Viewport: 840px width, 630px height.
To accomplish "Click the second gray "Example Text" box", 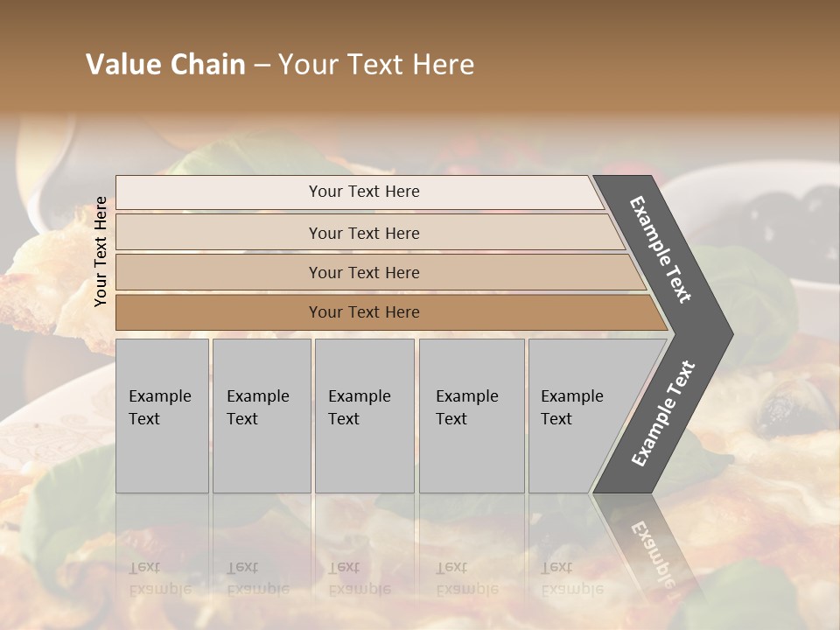I will pos(261,416).
